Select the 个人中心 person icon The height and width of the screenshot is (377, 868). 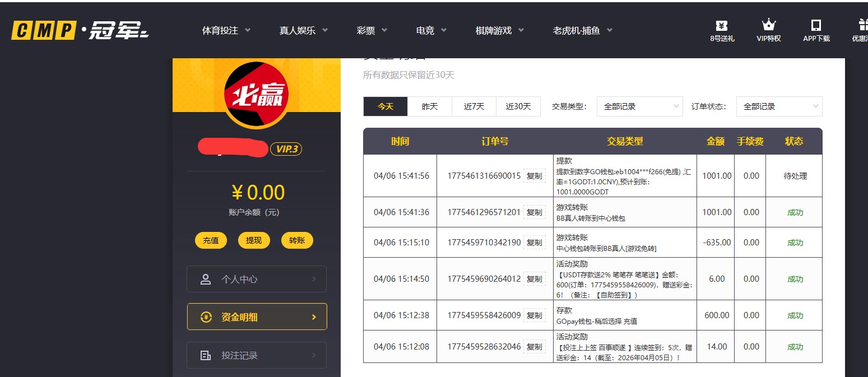point(207,278)
